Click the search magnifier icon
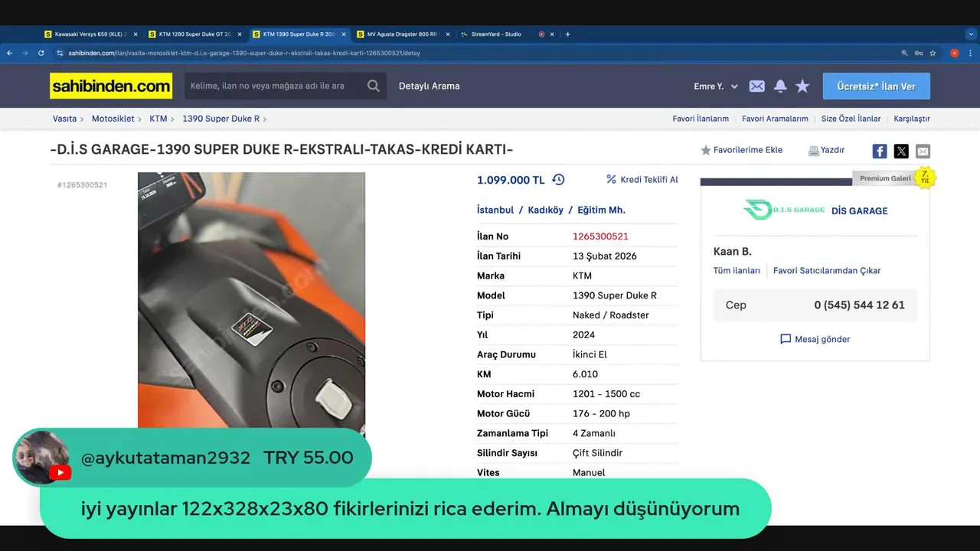Viewport: 980px width, 551px height. pyautogui.click(x=373, y=86)
